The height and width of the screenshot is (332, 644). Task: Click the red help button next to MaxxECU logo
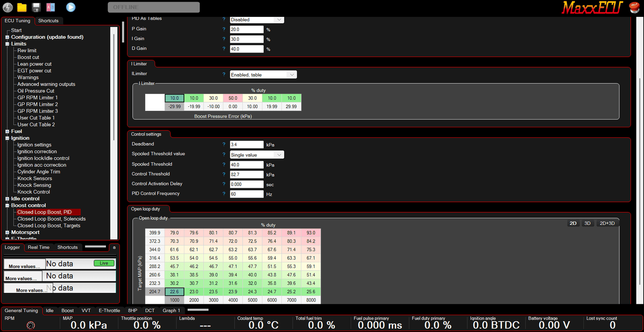coord(634,7)
